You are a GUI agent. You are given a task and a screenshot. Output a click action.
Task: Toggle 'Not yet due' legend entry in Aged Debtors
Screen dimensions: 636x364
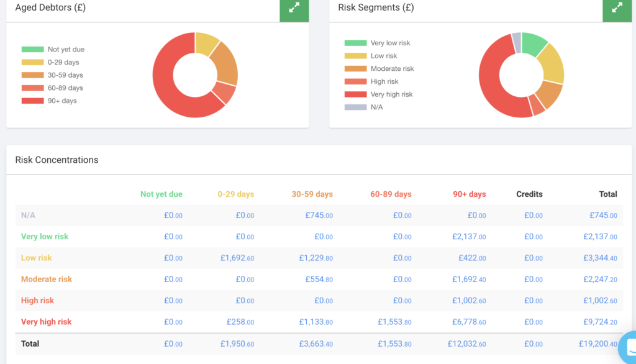pyautogui.click(x=66, y=50)
